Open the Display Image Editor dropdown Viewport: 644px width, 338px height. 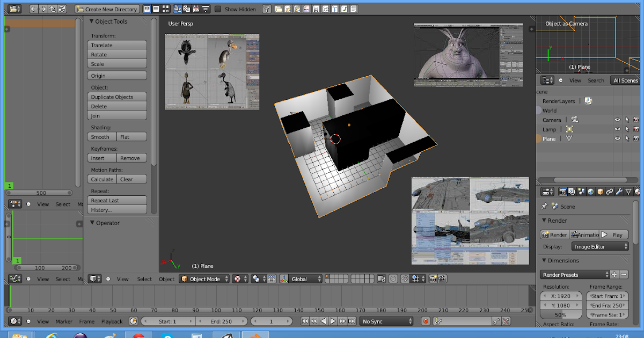click(600, 247)
